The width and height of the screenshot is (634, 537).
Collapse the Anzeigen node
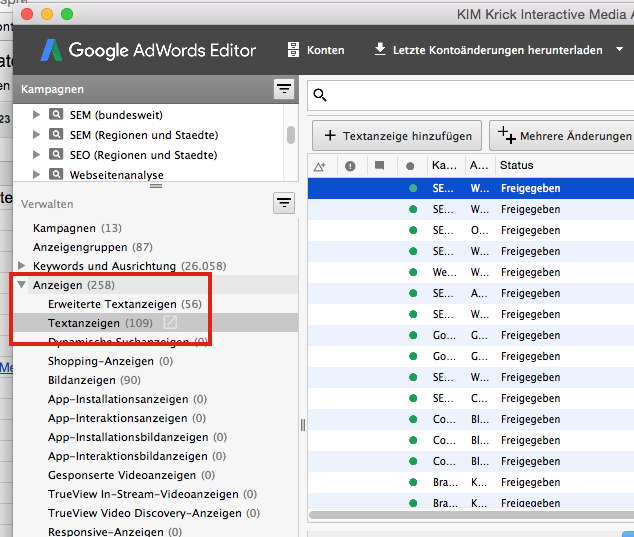(22, 284)
